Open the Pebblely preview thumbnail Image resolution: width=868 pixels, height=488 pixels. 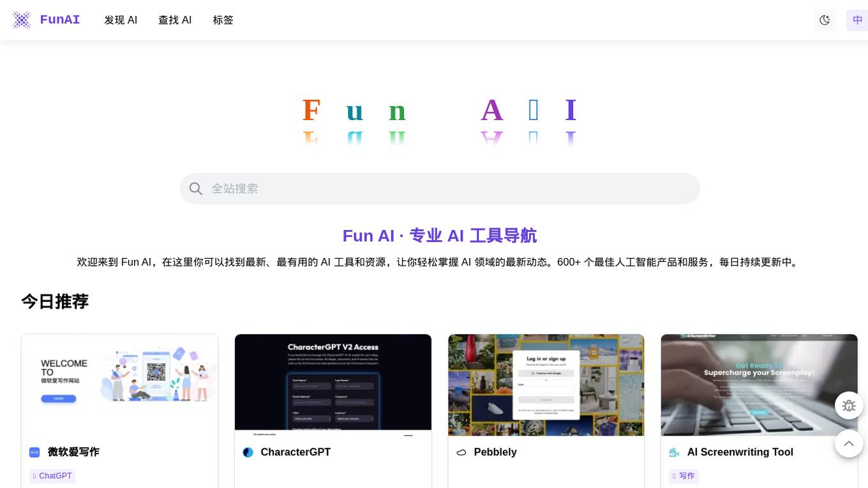(546, 385)
